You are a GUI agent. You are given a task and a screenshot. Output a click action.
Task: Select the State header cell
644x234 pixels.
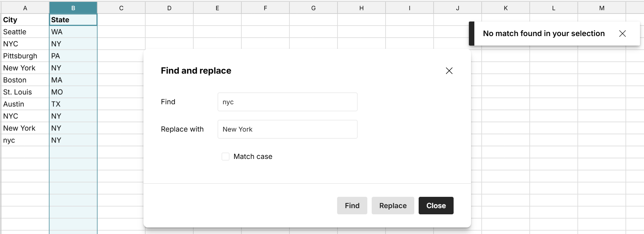[x=73, y=20]
